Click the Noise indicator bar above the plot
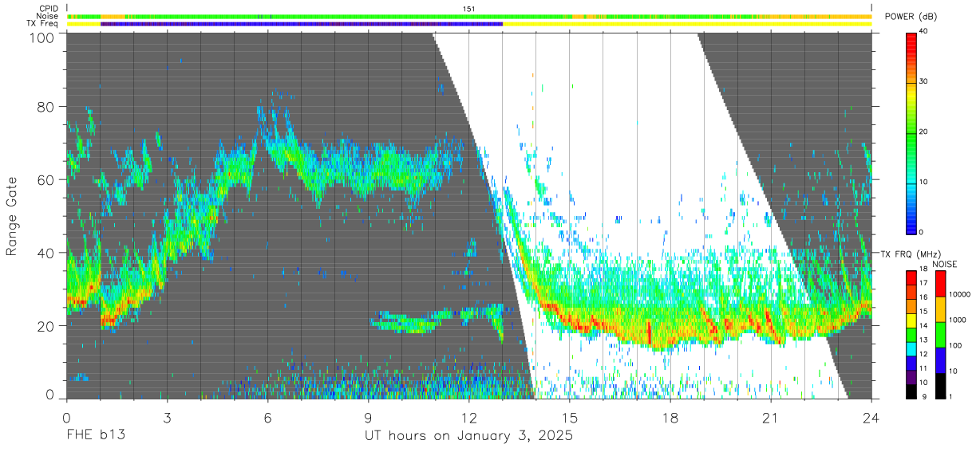Screen dimensions: 980x452 (468, 16)
